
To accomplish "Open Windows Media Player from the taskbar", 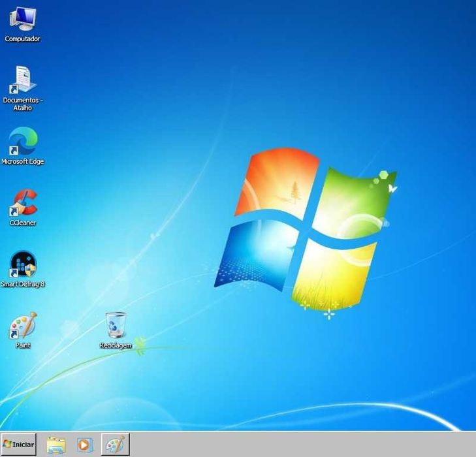I will tap(85, 445).
